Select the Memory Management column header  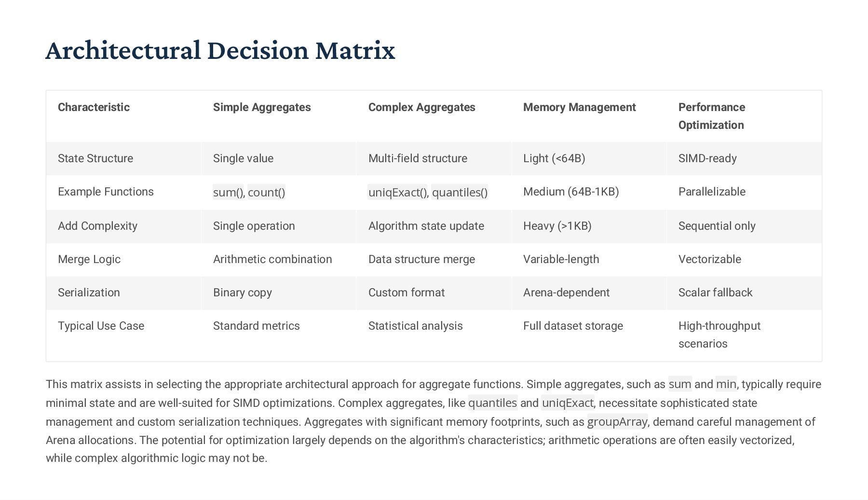point(579,107)
